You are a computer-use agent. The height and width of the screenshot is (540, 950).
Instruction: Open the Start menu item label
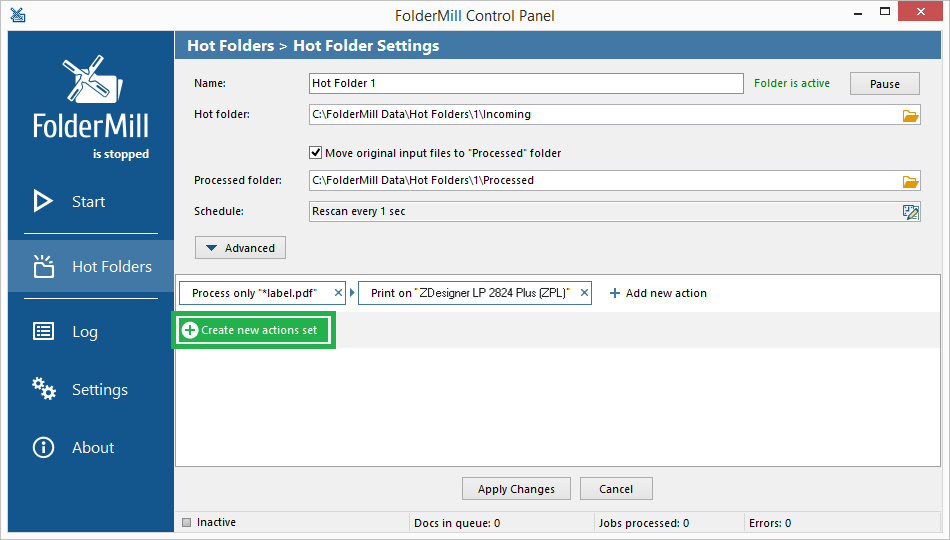[88, 202]
